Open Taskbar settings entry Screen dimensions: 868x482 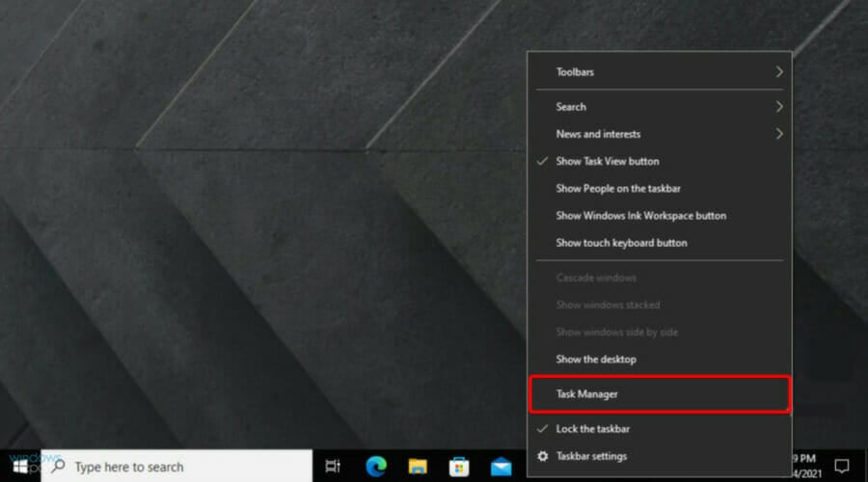tap(660, 456)
